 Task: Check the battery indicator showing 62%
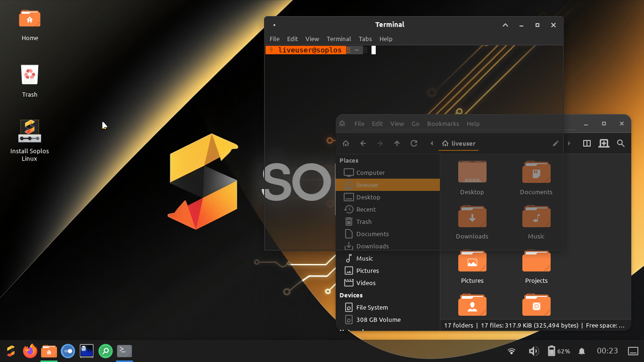[x=558, y=351]
